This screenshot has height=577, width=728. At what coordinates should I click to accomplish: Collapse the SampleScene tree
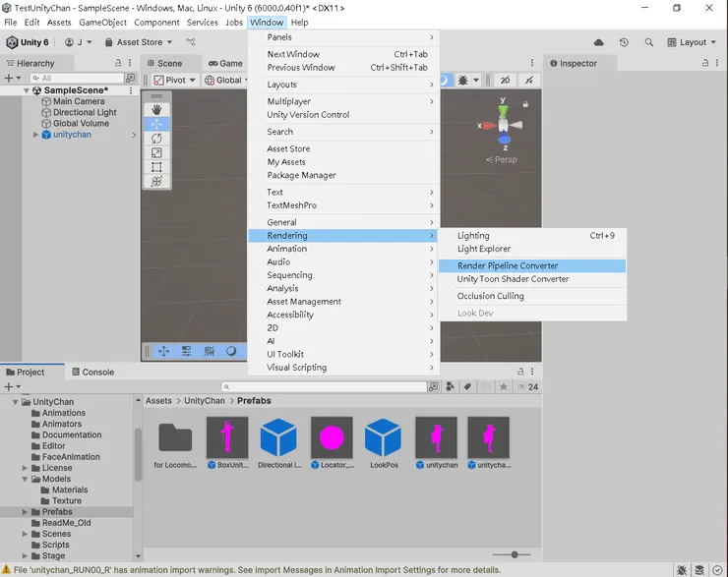pos(27,90)
